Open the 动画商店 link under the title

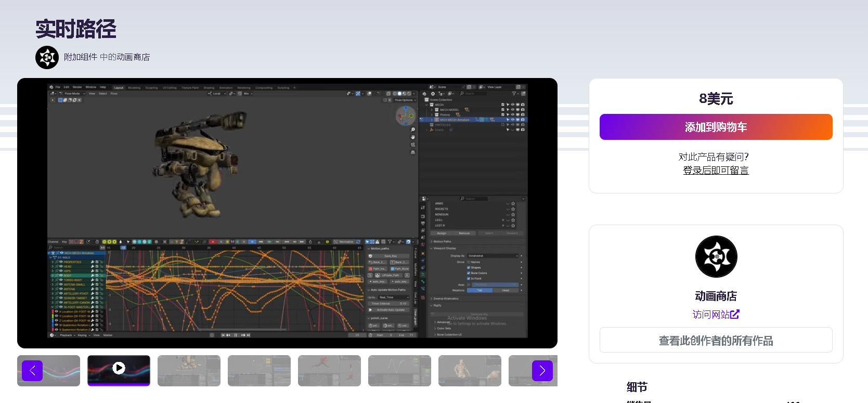click(x=133, y=57)
